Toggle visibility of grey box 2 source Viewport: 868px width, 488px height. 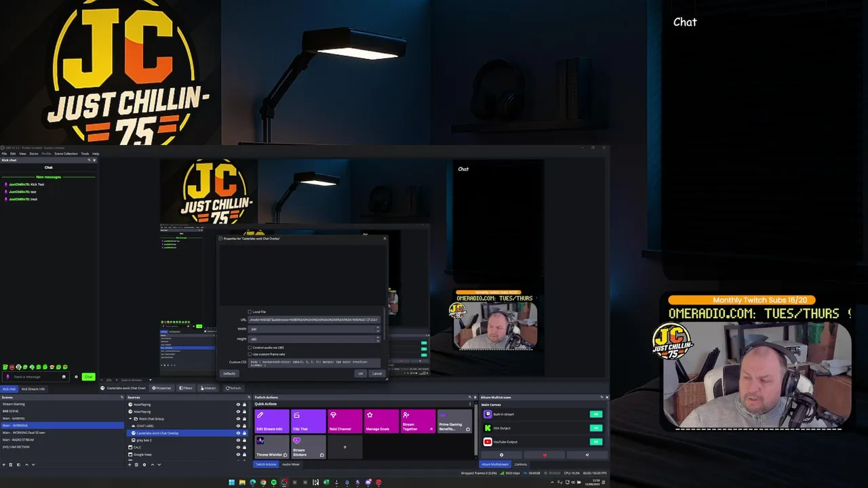coord(238,441)
